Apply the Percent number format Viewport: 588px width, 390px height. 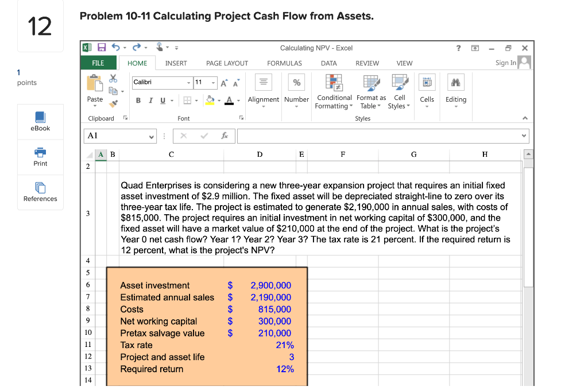[x=296, y=82]
